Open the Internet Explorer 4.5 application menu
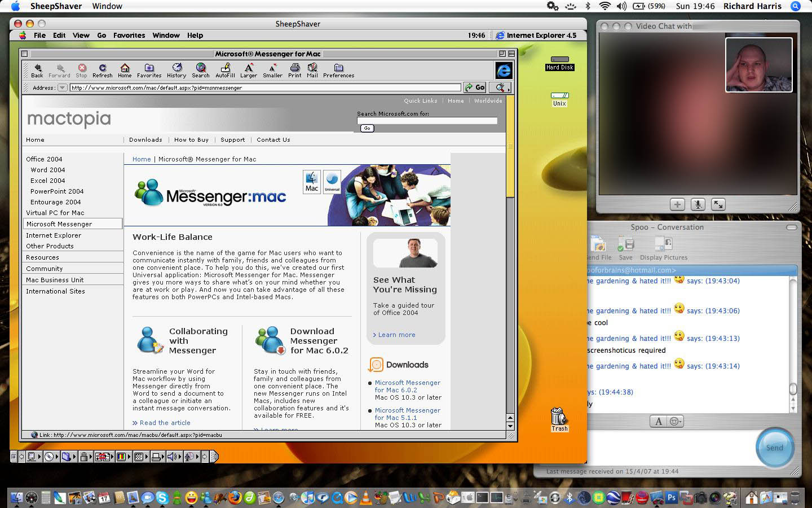812x508 pixels. (x=536, y=35)
